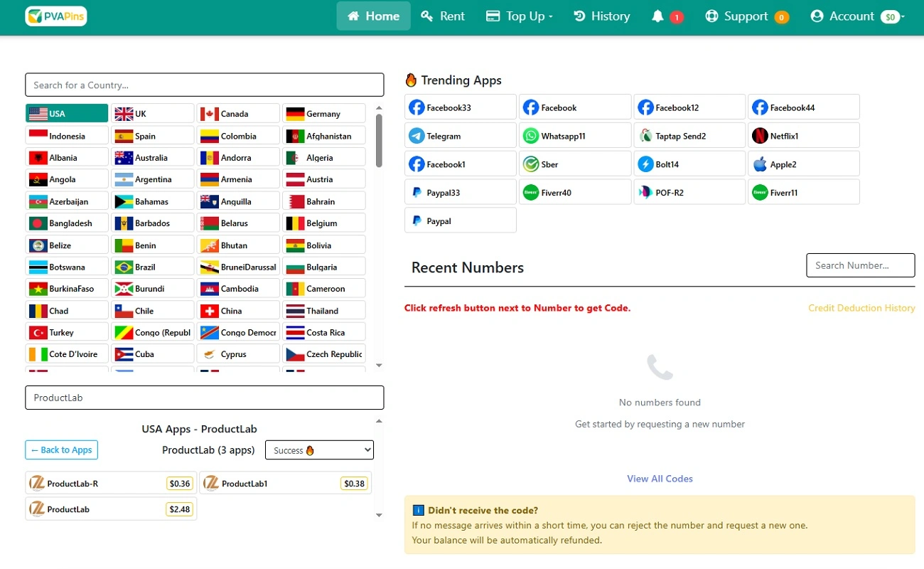Open the notifications bell icon
This screenshot has width=924, height=569.
point(657,16)
